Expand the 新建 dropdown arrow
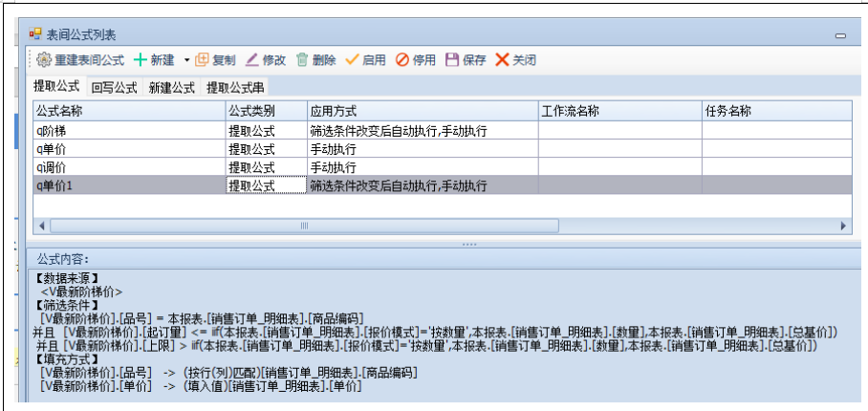 [x=186, y=59]
